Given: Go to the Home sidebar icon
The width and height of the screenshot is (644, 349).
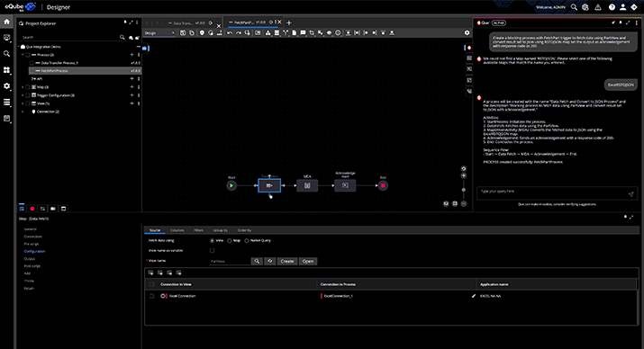Looking at the screenshot, I should coord(6,22).
